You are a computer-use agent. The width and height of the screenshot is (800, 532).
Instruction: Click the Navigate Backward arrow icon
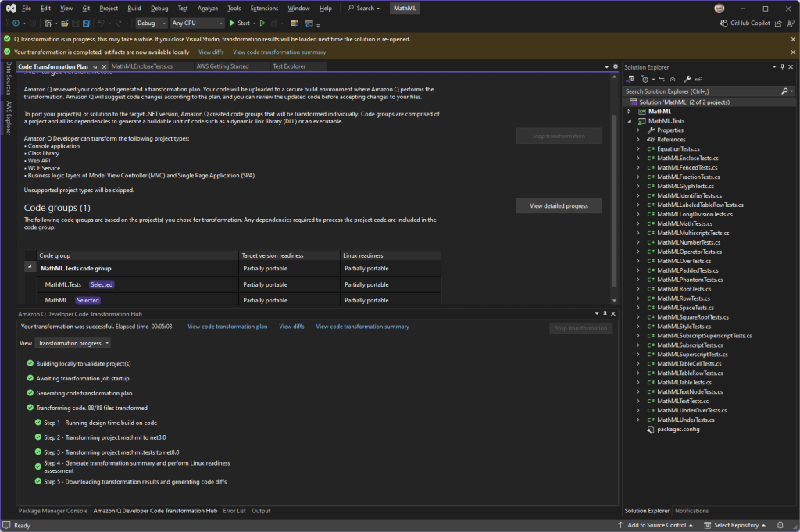point(16,23)
